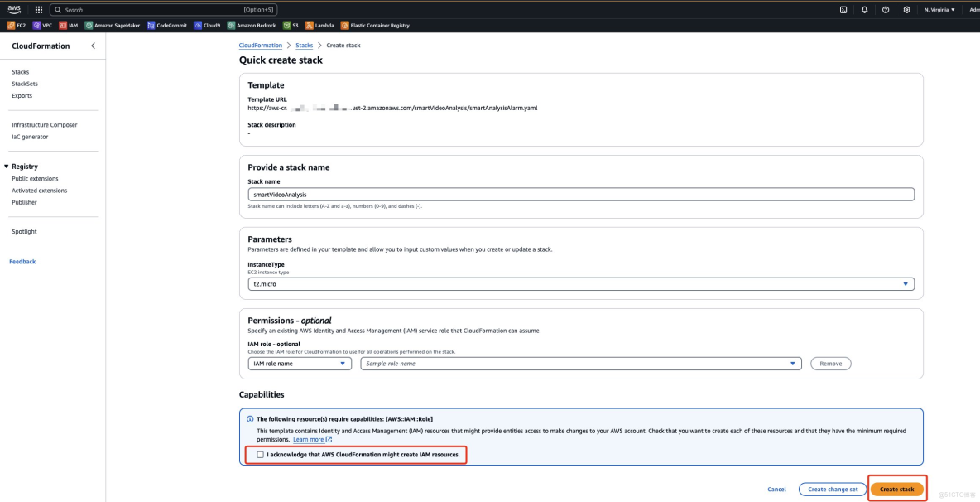The height and width of the screenshot is (502, 980).
Task: Open the VPC service shortcut
Action: pos(42,26)
